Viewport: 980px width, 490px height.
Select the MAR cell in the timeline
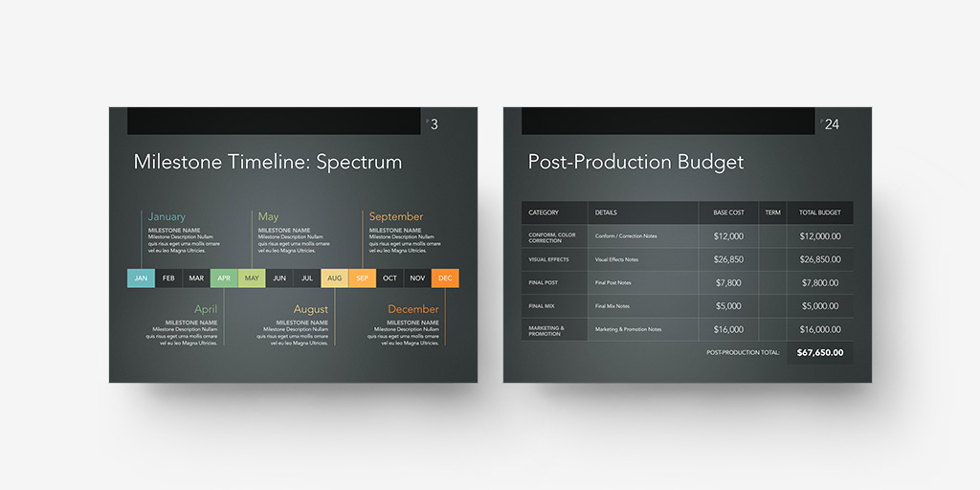click(196, 278)
